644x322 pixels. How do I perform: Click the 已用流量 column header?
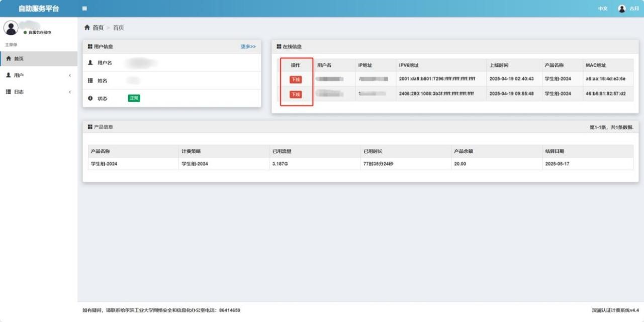click(x=282, y=151)
